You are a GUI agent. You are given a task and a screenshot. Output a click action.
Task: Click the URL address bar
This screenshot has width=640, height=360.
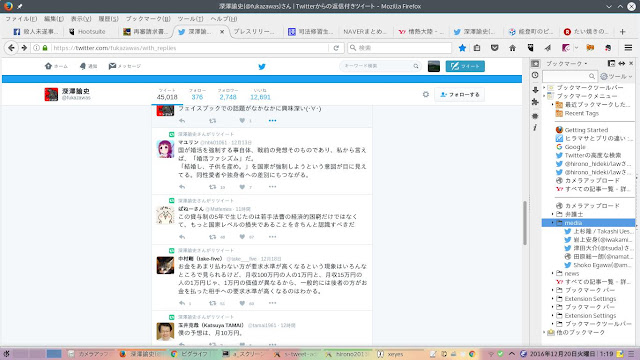click(190, 48)
